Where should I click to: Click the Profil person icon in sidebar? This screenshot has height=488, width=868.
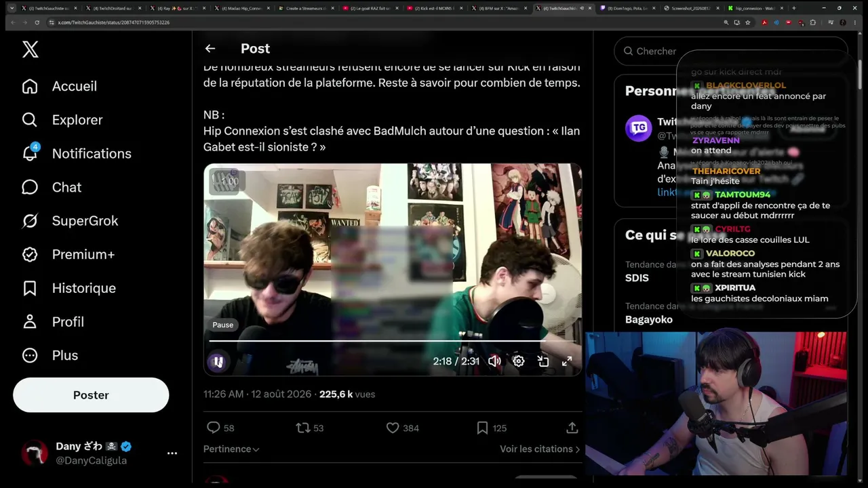(30, 322)
